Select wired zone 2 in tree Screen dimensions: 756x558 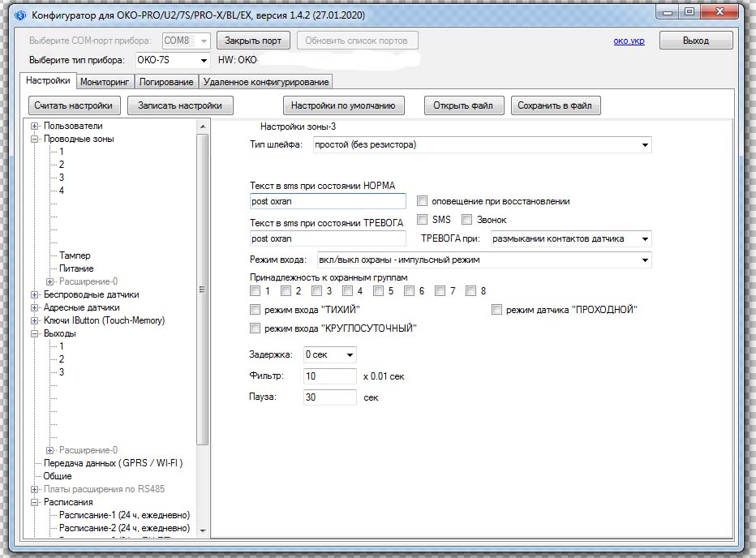pyautogui.click(x=61, y=165)
